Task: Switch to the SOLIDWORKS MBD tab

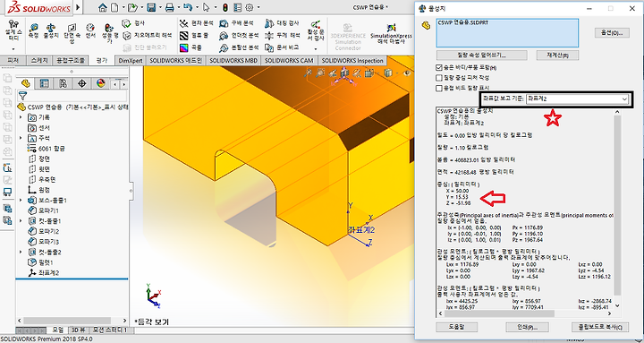Action: click(x=233, y=60)
